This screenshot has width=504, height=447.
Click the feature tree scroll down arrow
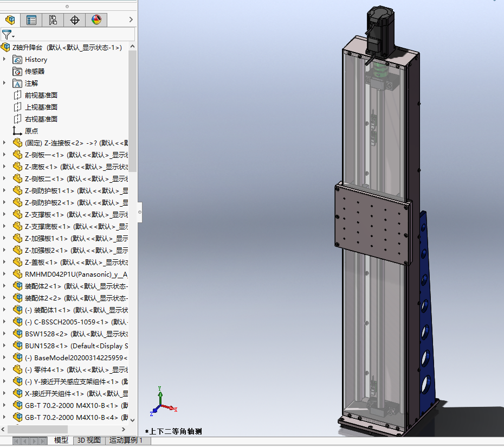pos(132,420)
